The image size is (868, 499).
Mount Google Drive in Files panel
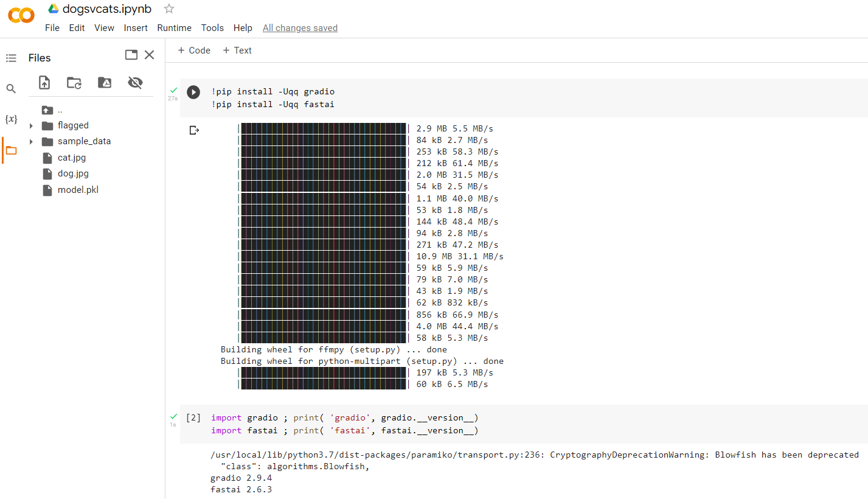tap(105, 83)
